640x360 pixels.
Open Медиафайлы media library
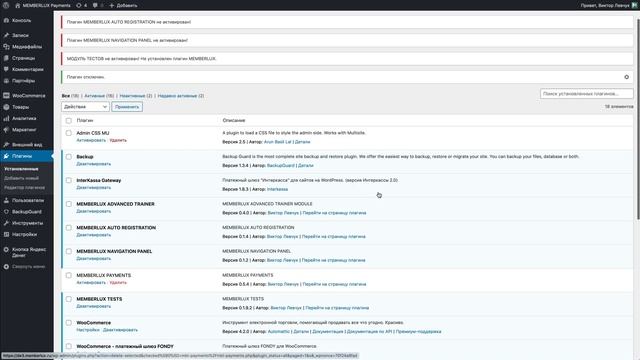coord(27,47)
